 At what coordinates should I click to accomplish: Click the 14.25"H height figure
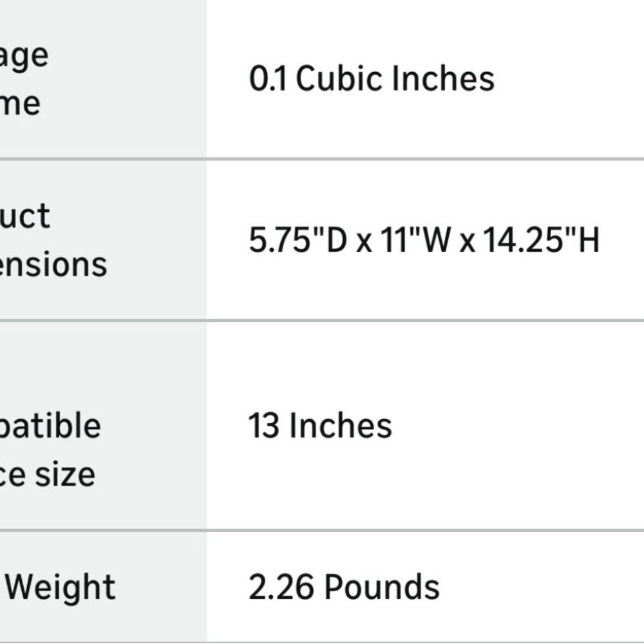click(542, 240)
